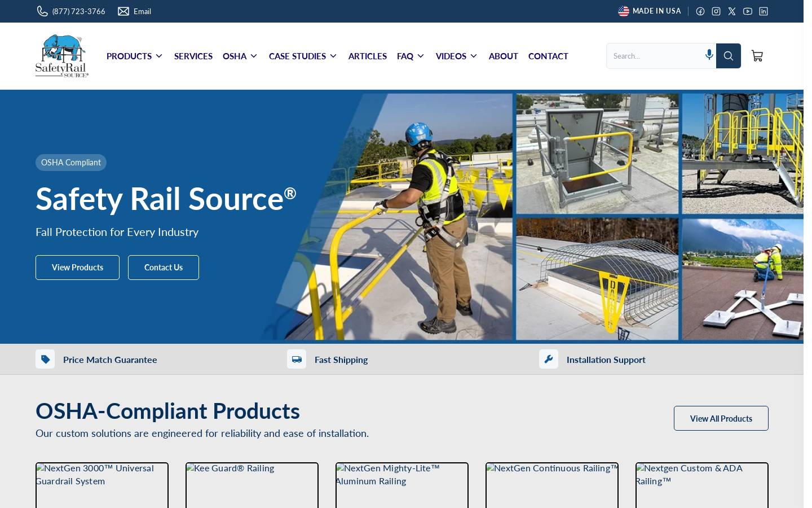Click the Price Match Guarantee tag icon
Screen dimensions: 812x508
click(45, 359)
